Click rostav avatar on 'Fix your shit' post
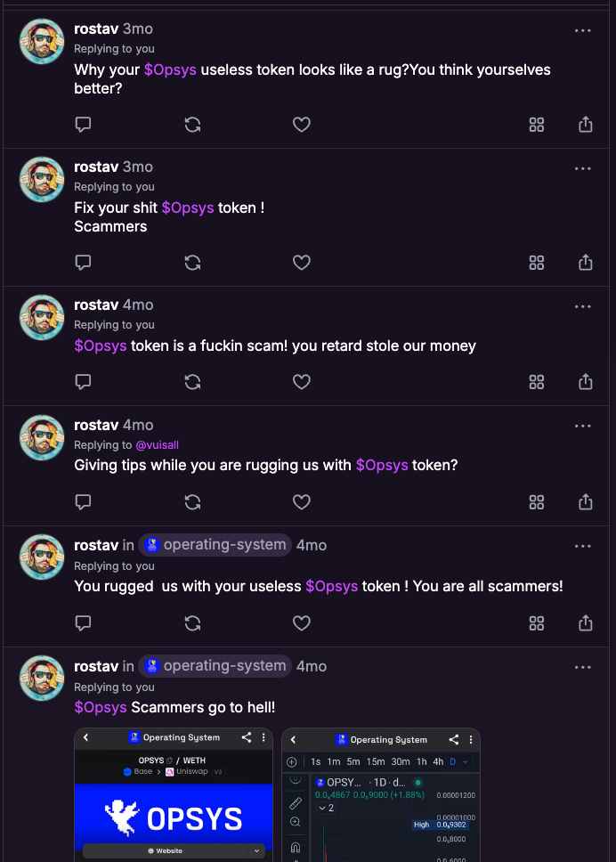The width and height of the screenshot is (616, 862). click(42, 180)
